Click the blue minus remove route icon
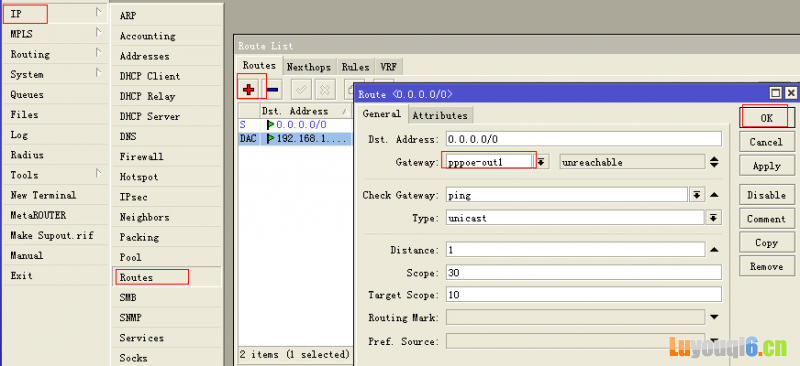This screenshot has width=800, height=366. click(x=272, y=90)
